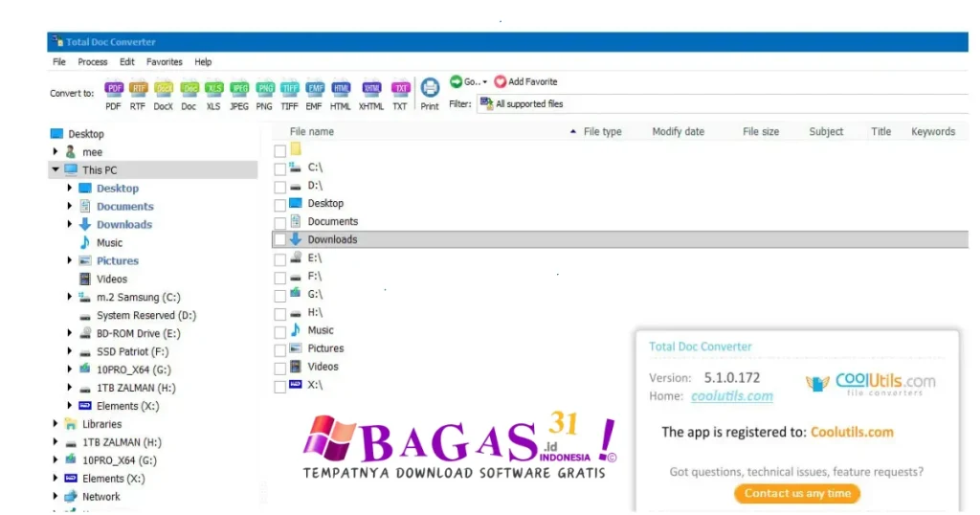The image size is (980, 515).
Task: Sort by the File size column header
Action: 761,132
